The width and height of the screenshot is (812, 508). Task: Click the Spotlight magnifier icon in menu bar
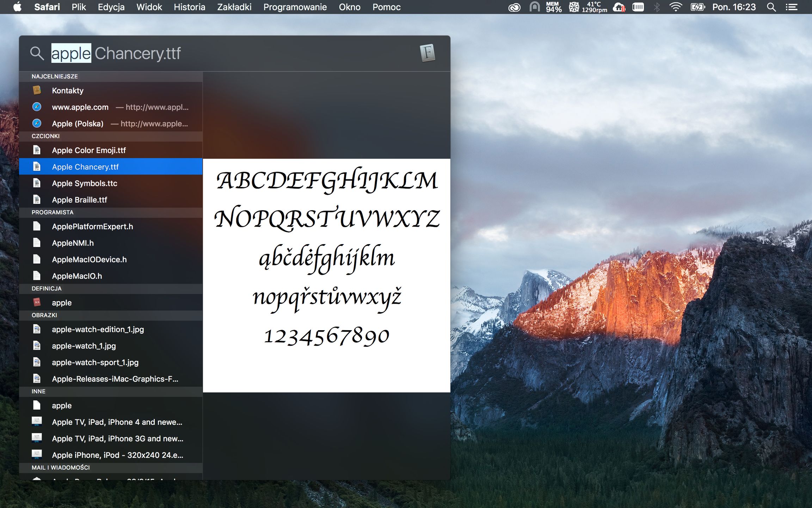[771, 7]
